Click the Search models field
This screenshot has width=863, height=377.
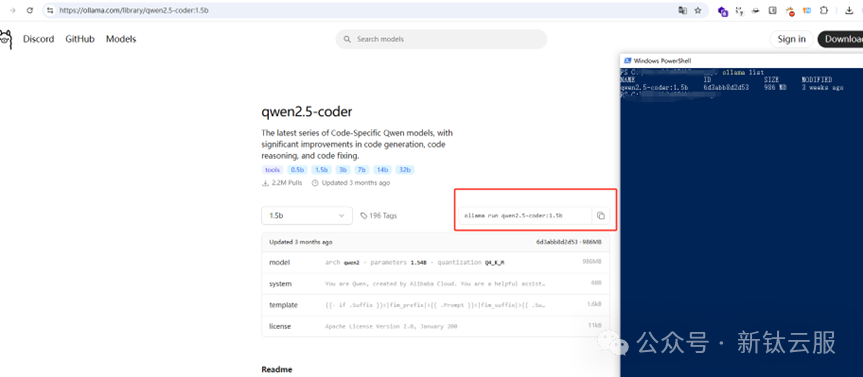[441, 39]
